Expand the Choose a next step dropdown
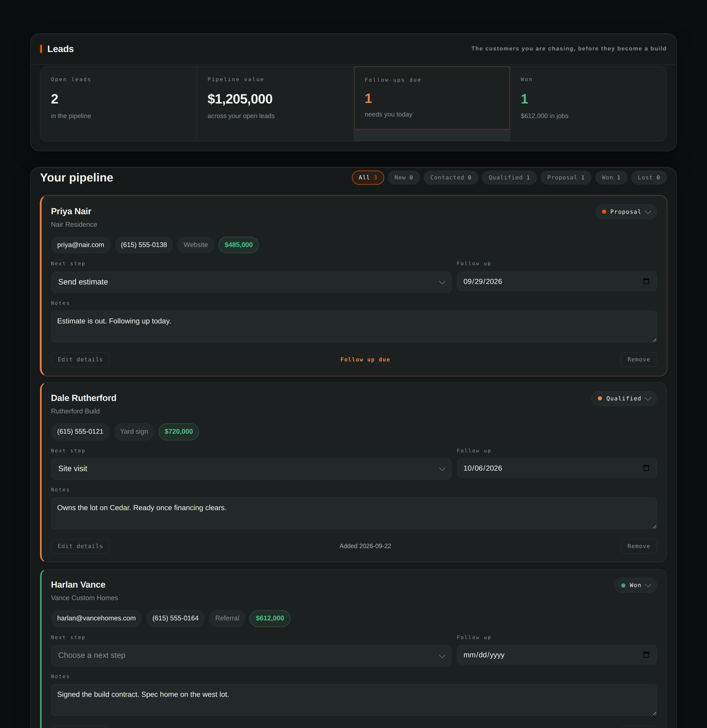This screenshot has height=728, width=707. (251, 655)
